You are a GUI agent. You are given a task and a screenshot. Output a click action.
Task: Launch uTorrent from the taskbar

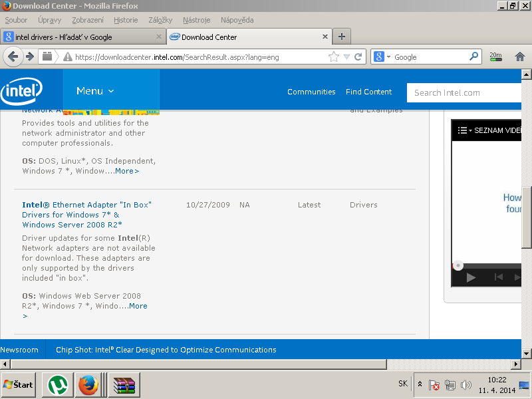click(57, 385)
